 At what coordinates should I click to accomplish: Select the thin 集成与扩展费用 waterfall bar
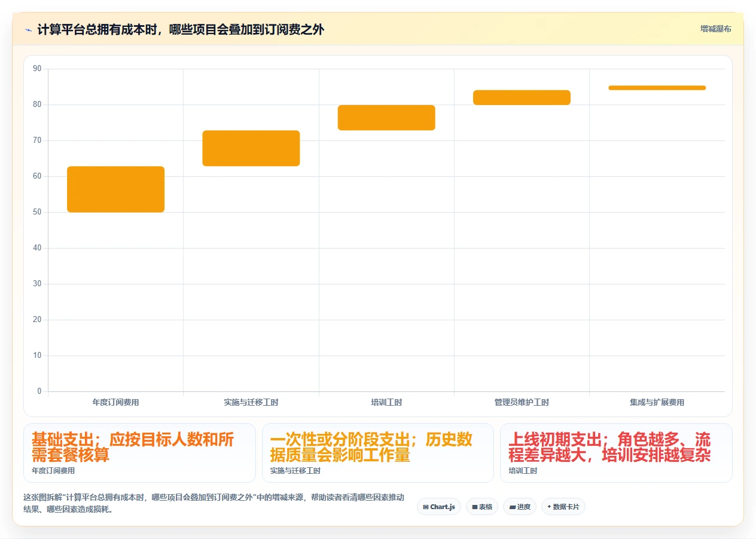[657, 88]
